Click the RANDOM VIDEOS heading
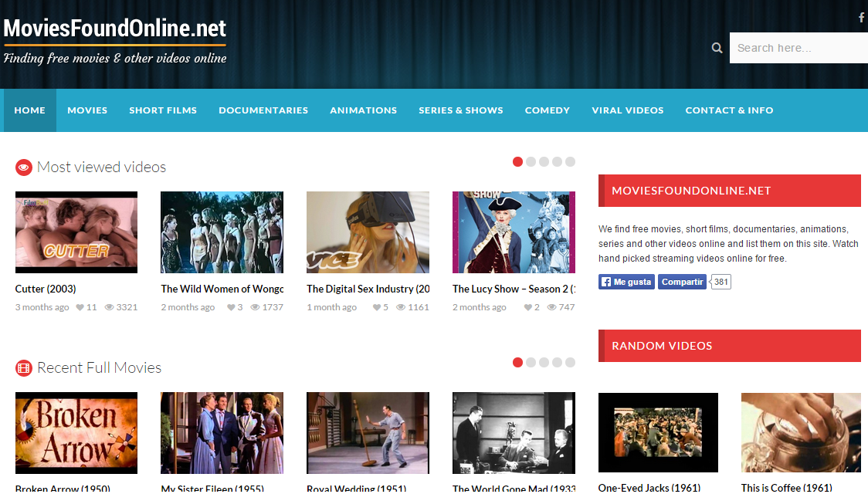 coord(662,346)
